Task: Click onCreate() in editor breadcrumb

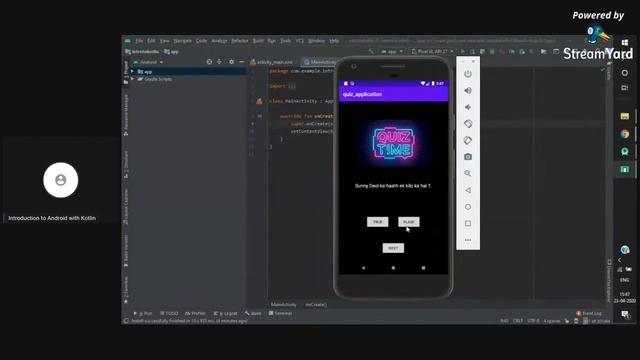Action: click(x=316, y=304)
